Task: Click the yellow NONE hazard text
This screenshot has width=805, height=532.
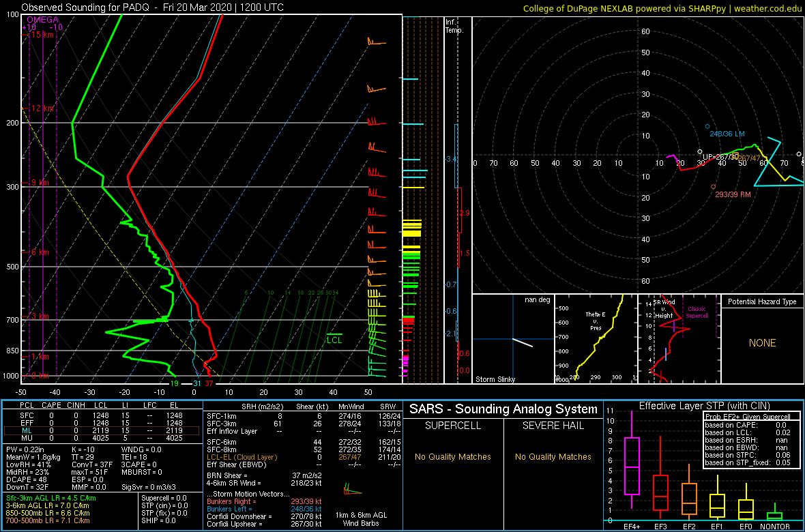Action: 762,343
